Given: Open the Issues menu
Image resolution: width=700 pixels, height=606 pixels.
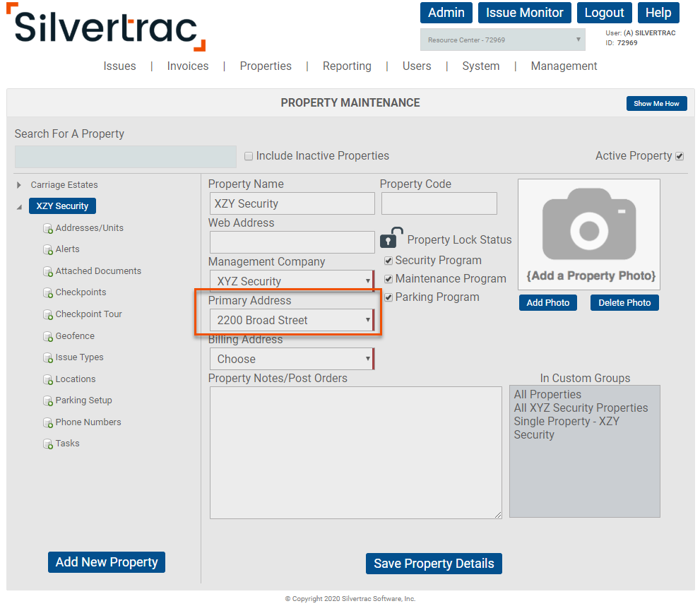Looking at the screenshot, I should tap(119, 66).
